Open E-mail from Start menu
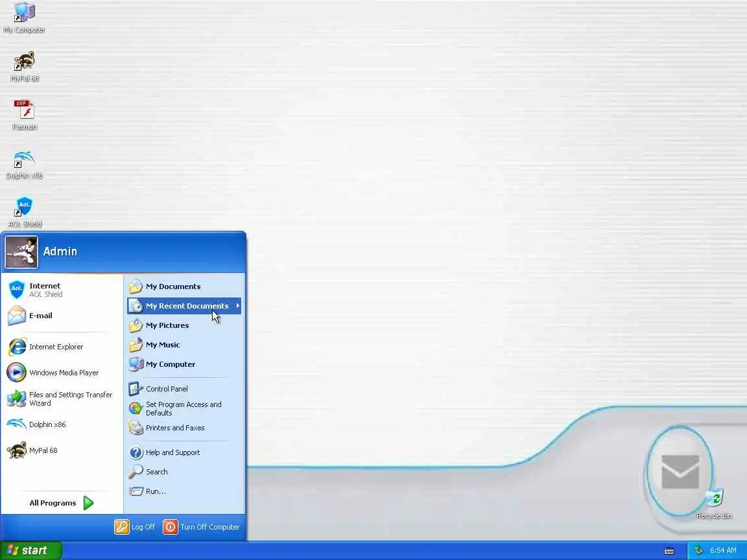Screen dimensions: 747x560 [62, 316]
